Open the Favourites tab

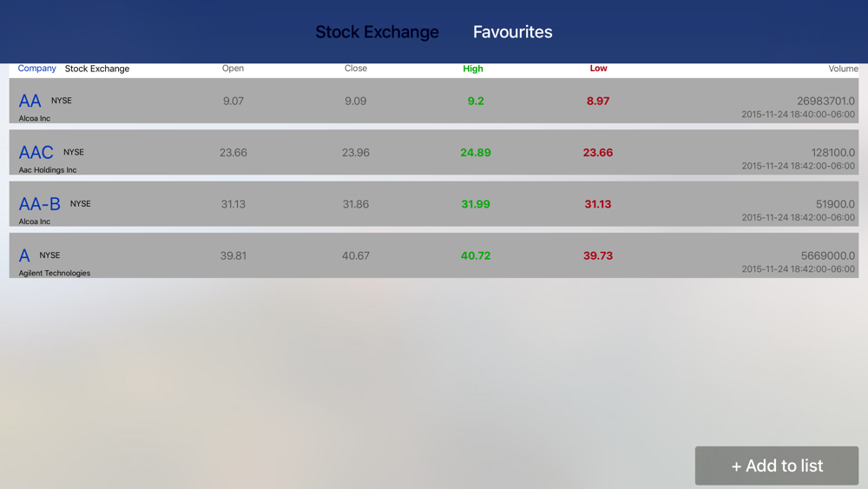pos(513,32)
